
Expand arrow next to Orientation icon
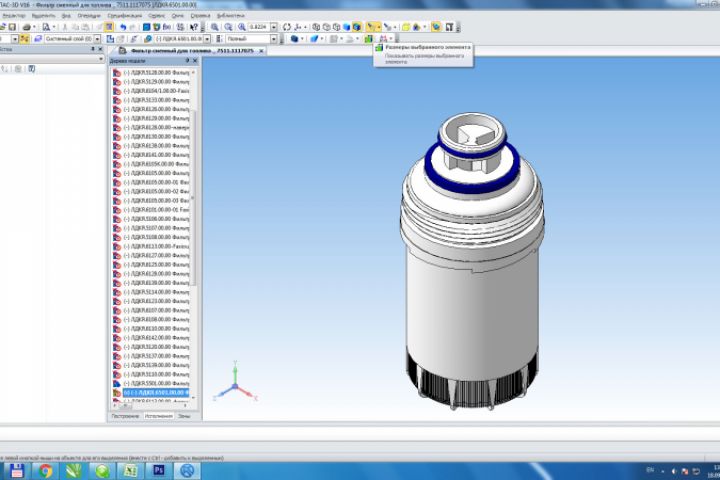(305, 27)
